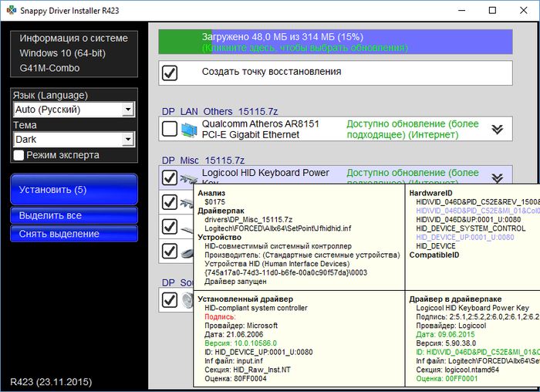Enable Режим эксперта checkbox
Screen dimensions: 540x392
[x=19, y=155]
